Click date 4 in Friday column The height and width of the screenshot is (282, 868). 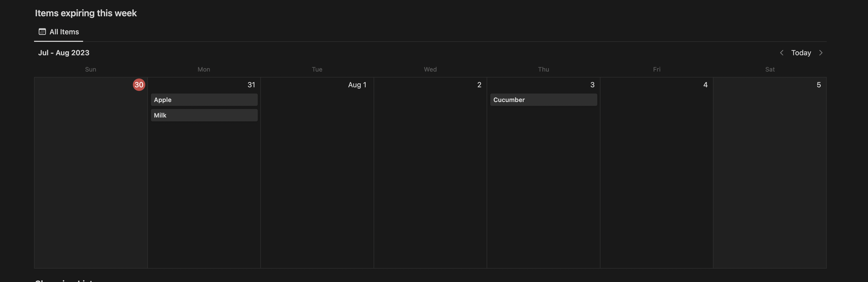[x=705, y=85]
